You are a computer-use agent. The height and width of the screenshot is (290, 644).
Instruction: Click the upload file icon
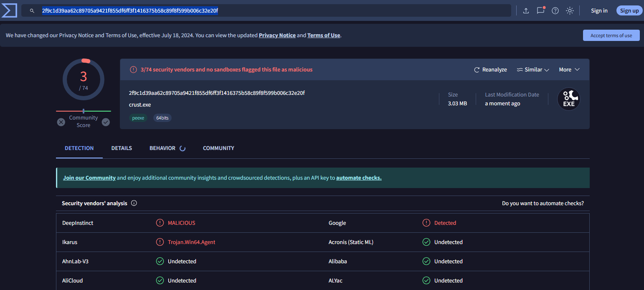click(x=526, y=11)
